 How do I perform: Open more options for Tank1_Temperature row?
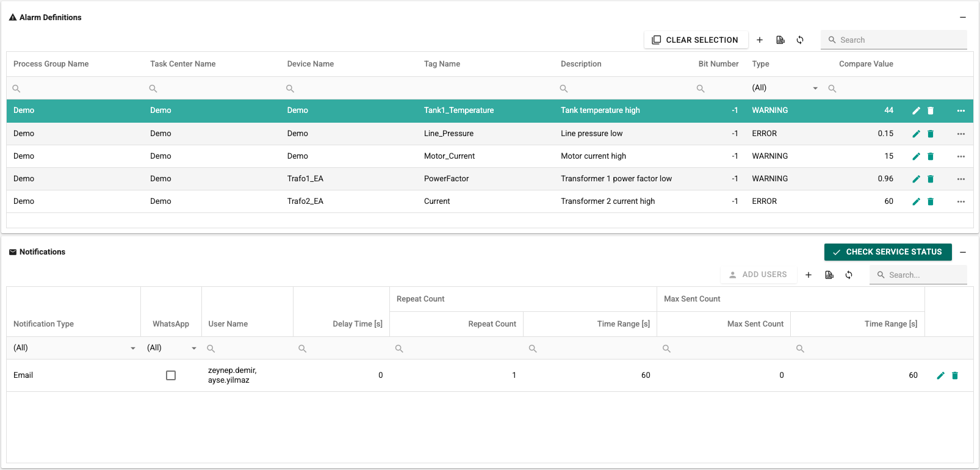961,110
